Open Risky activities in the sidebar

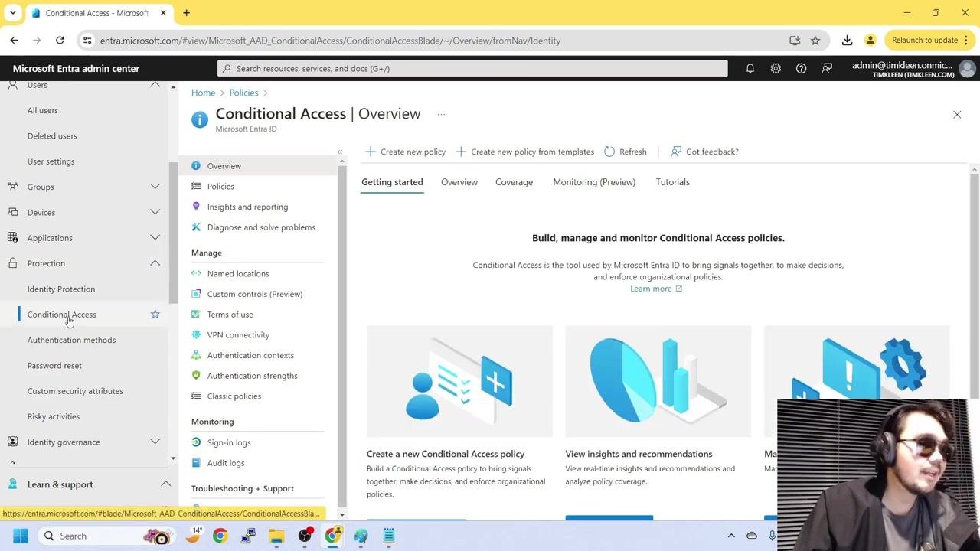coord(54,416)
